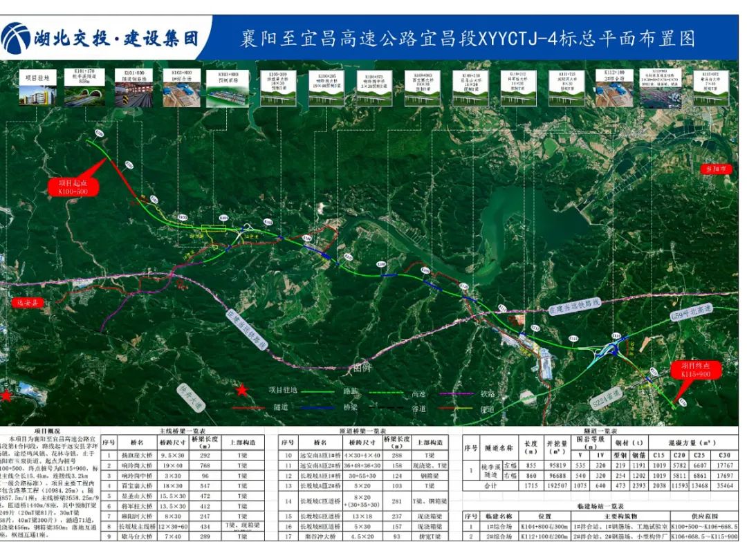Click the K104+800右300m location cell
Image resolution: width=747 pixels, height=560 pixels.
[544, 526]
